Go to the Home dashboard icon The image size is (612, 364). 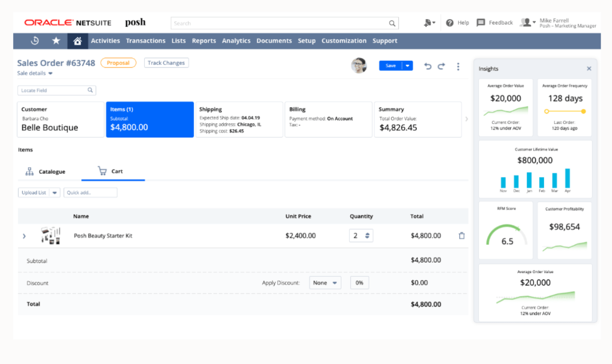click(78, 41)
